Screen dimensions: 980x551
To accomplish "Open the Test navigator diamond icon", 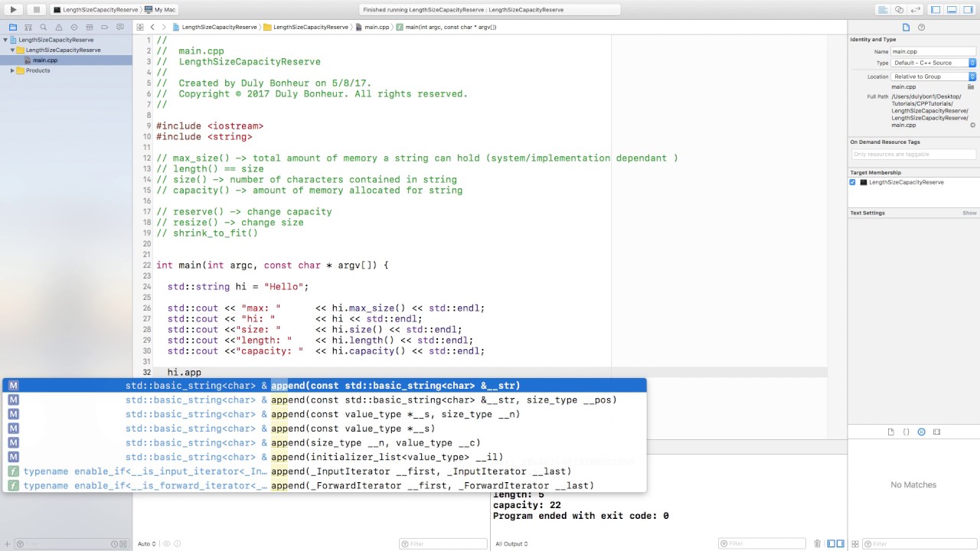I will [x=73, y=27].
